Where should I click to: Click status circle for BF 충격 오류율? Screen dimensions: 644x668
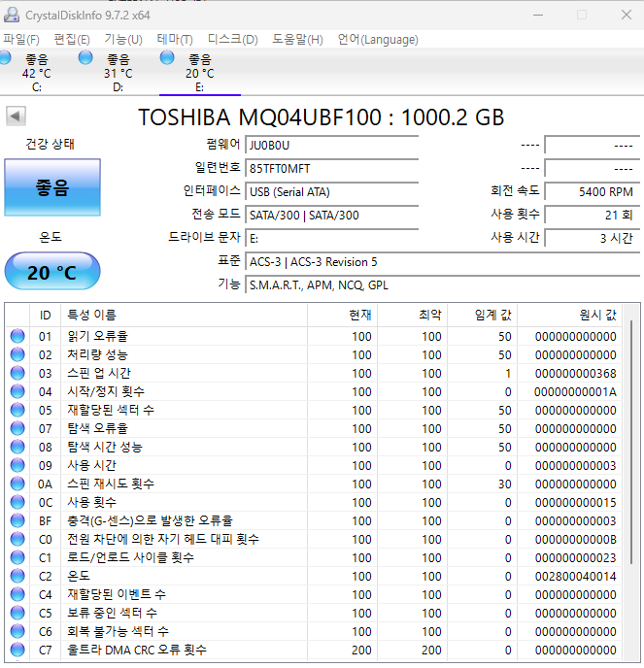pos(17,520)
